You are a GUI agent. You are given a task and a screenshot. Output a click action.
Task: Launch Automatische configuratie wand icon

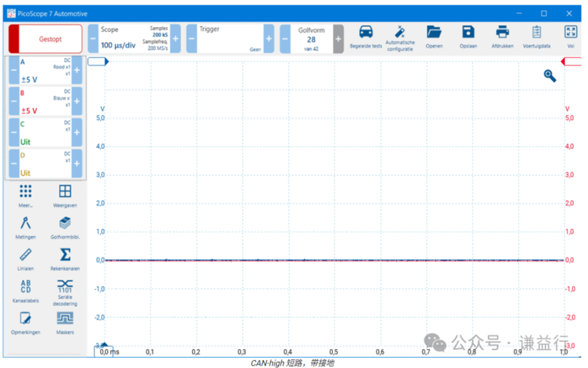coord(400,33)
